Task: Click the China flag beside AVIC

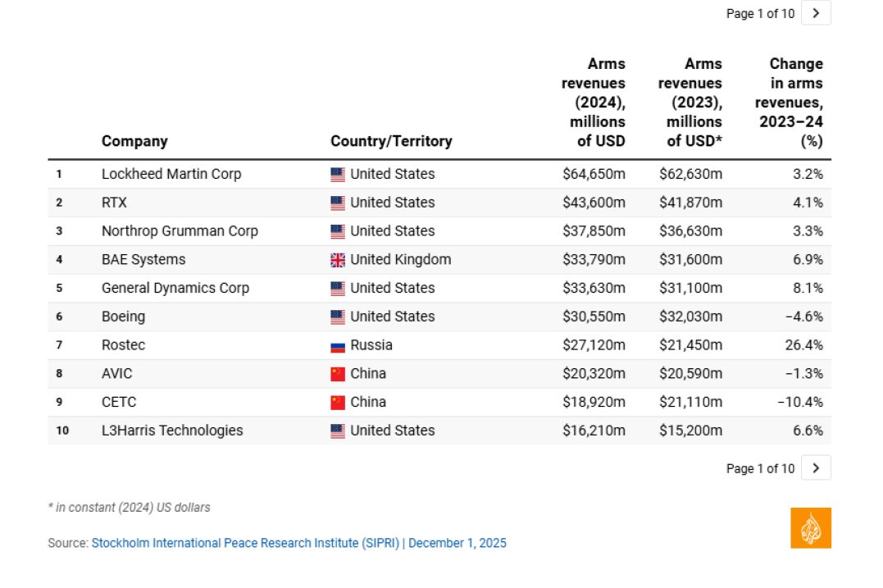Action: pos(337,374)
